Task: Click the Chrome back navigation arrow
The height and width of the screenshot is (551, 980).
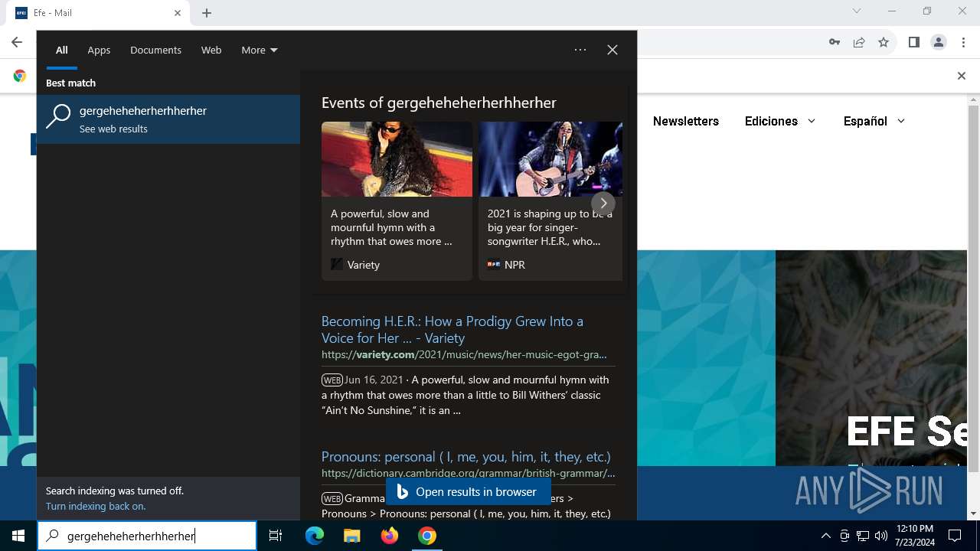Action: point(17,42)
